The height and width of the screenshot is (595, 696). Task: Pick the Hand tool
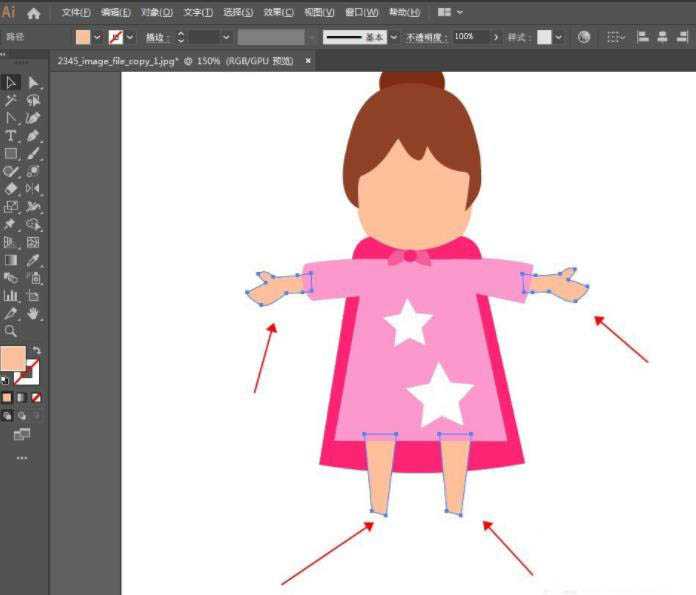click(x=33, y=314)
